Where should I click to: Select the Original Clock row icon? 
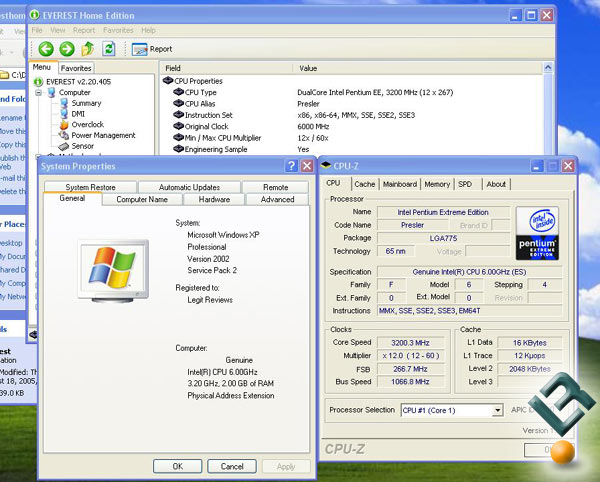tap(178, 126)
